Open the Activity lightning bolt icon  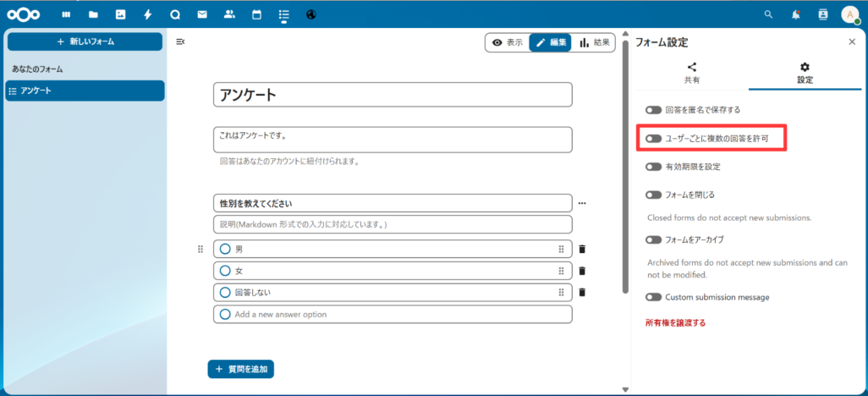(147, 14)
